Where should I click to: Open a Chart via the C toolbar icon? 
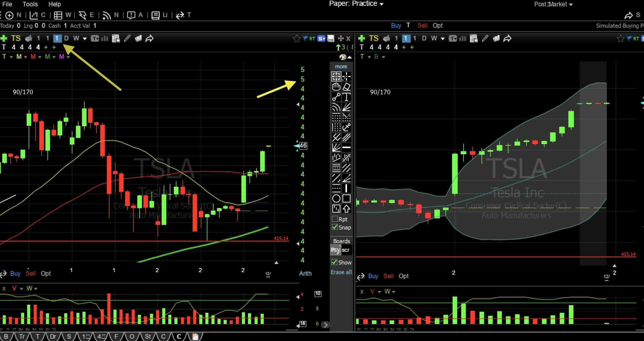click(x=34, y=15)
